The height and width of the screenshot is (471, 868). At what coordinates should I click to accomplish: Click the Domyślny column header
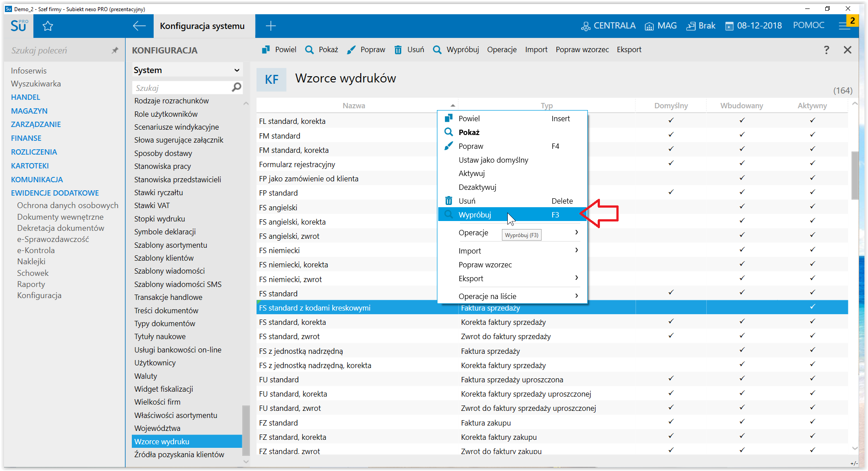click(671, 106)
